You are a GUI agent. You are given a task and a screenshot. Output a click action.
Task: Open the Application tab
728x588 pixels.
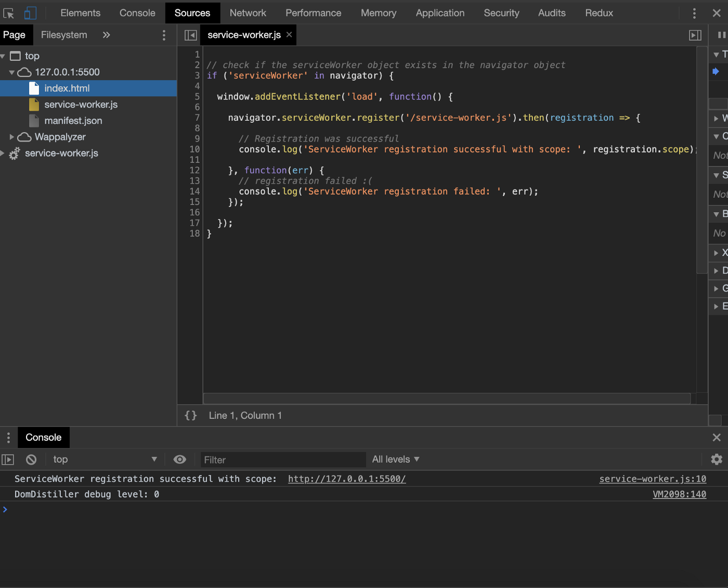tap(440, 13)
